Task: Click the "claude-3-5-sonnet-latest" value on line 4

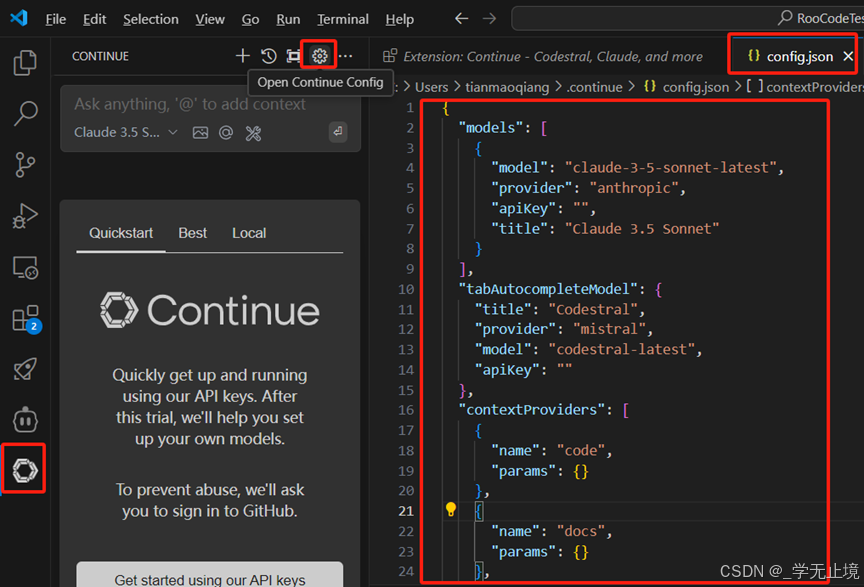Action: [671, 168]
